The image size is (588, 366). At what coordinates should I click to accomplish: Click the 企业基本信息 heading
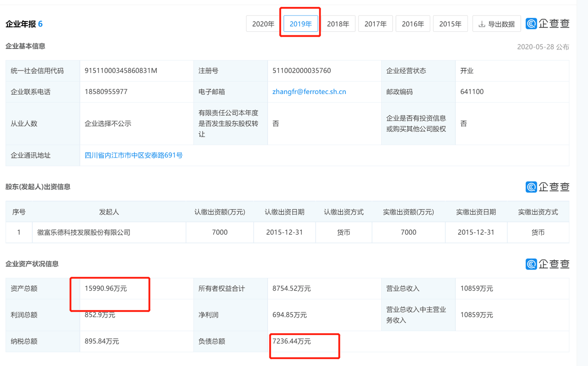(25, 46)
